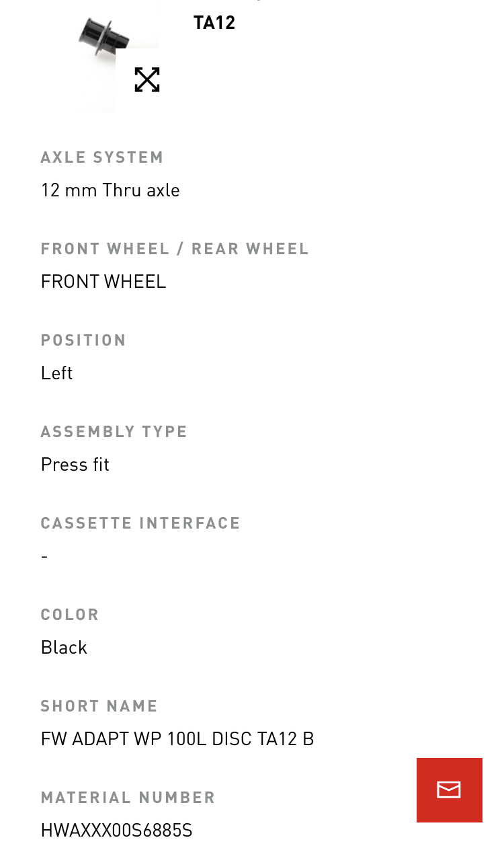Viewport: 504px width, 844px height.
Task: Click the CASSETTE INTERFACE label
Action: click(140, 523)
